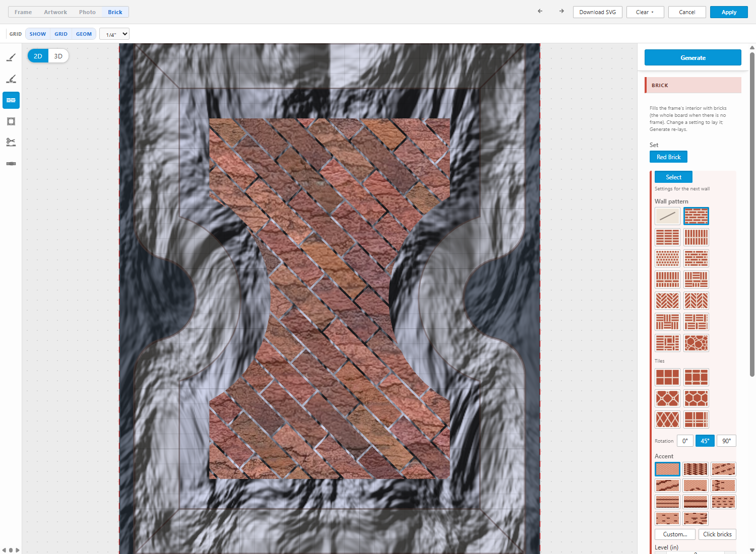Click the Cancel button
Screen dimensions: 756x554
687,12
